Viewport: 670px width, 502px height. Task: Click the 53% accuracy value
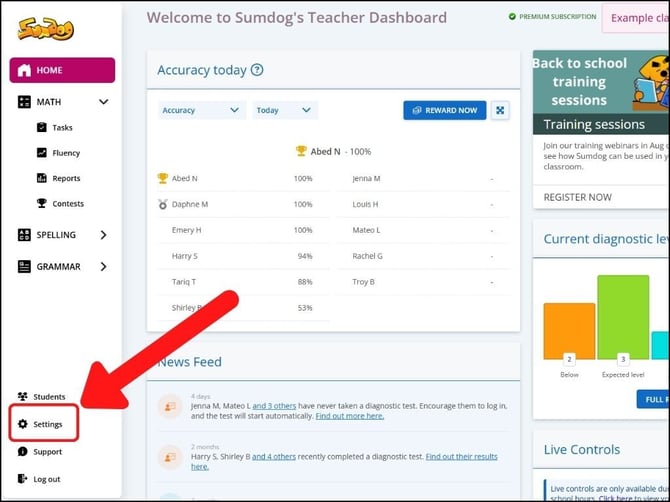pos(305,308)
